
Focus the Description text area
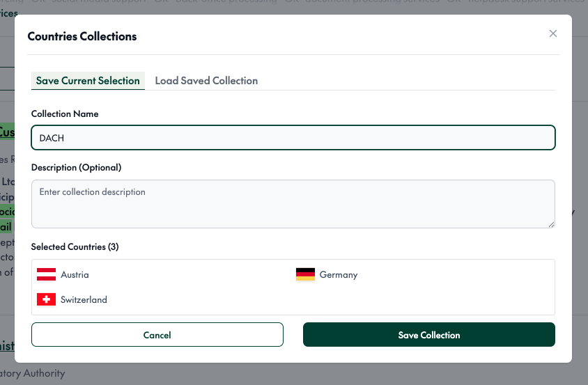(293, 203)
